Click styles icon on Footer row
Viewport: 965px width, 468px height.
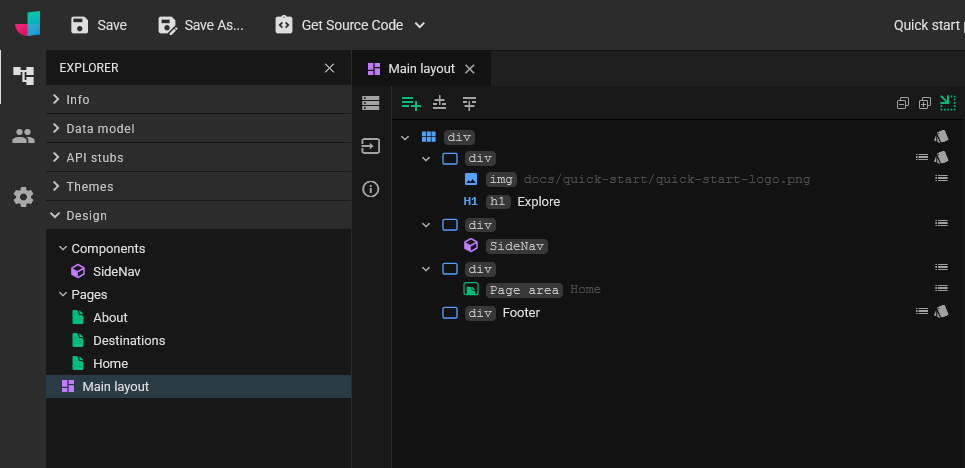941,312
